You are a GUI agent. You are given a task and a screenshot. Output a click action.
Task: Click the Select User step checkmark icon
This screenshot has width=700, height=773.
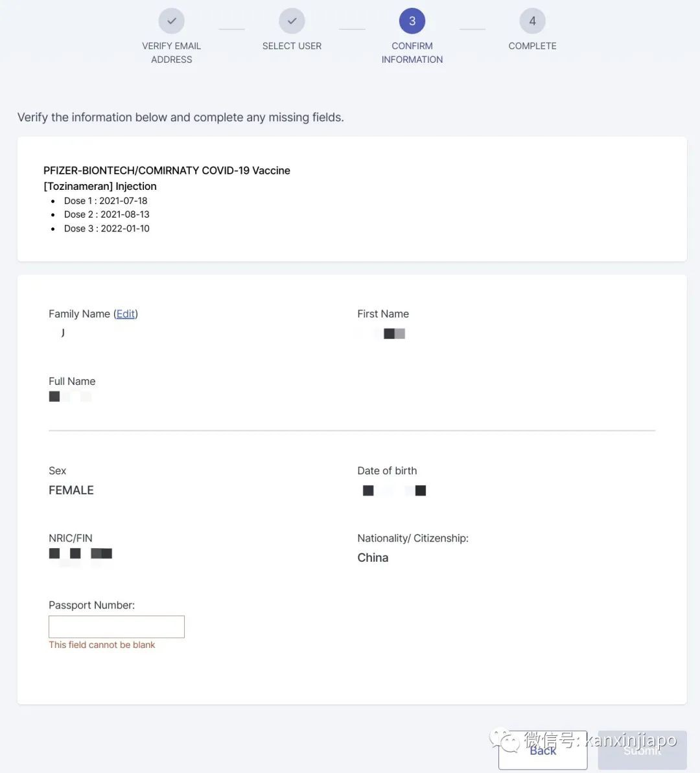click(292, 21)
